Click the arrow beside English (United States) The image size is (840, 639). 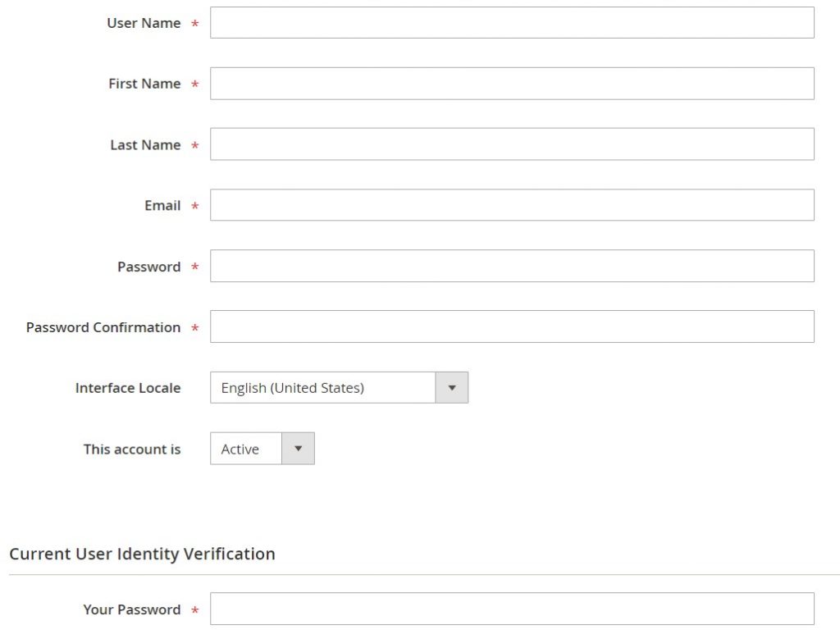pyautogui.click(x=451, y=387)
